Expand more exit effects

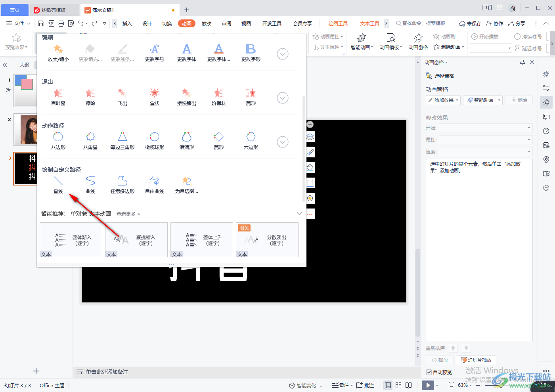(283, 98)
